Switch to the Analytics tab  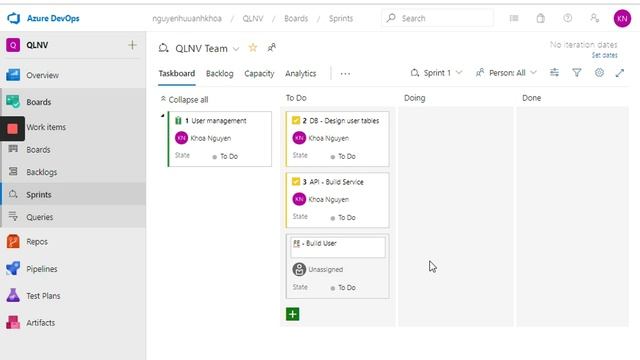(x=301, y=73)
